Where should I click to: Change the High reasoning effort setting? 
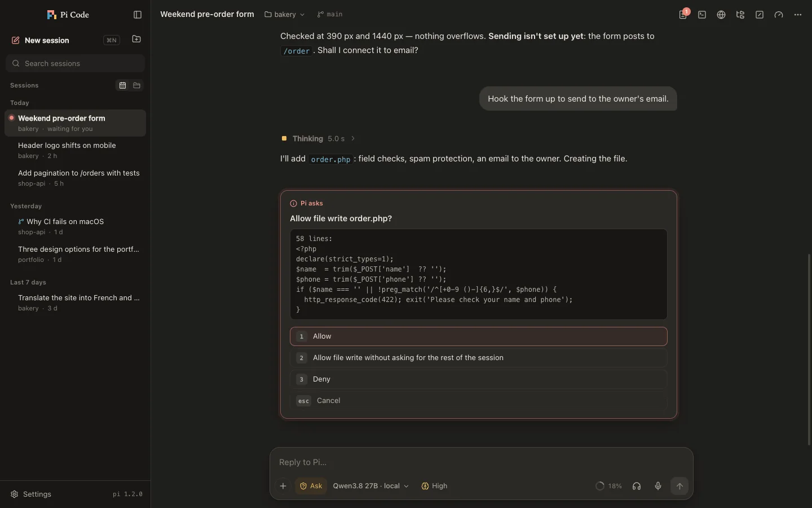point(434,486)
